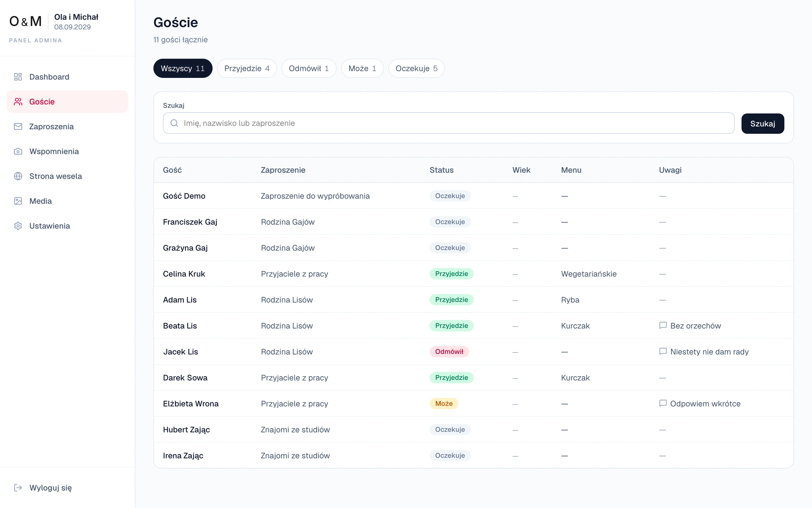812x508 pixels.
Task: Show Odmówił 1 guests
Action: click(x=309, y=69)
